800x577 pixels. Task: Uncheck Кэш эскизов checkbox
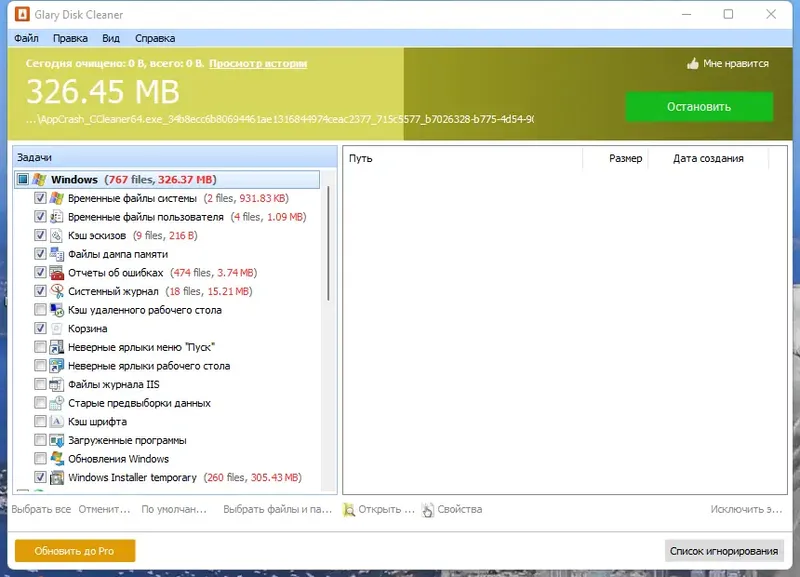(40, 235)
